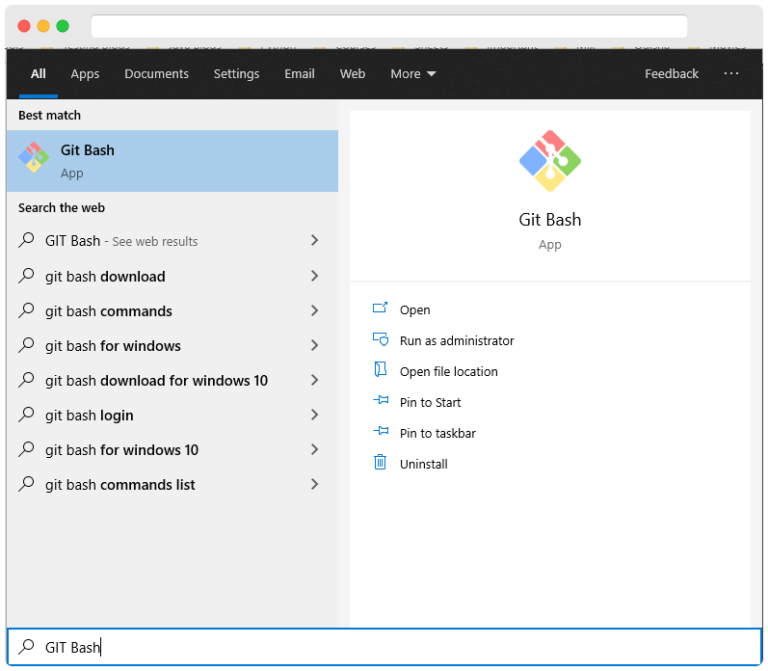Image resolution: width=768 pixels, height=671 pixels.
Task: Click the large Git Bash logo in preview
Action: (549, 160)
